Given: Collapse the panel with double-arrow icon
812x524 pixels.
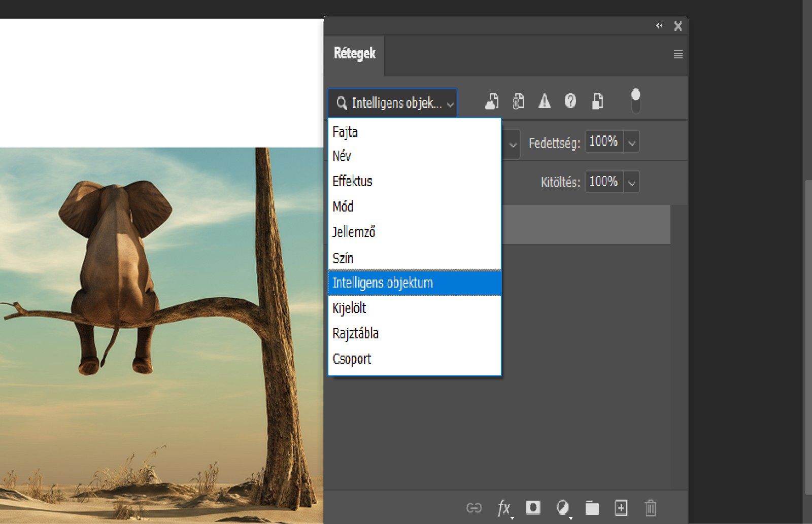Looking at the screenshot, I should [x=659, y=25].
